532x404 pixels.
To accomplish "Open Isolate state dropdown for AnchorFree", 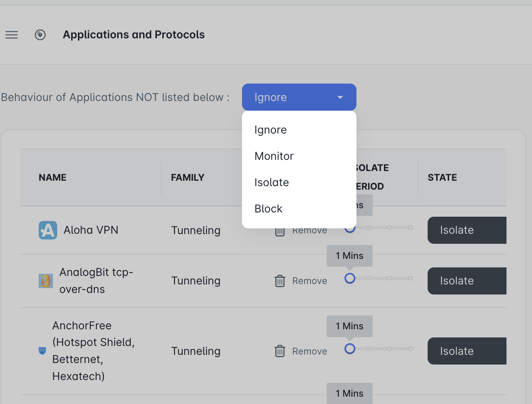I will point(467,351).
